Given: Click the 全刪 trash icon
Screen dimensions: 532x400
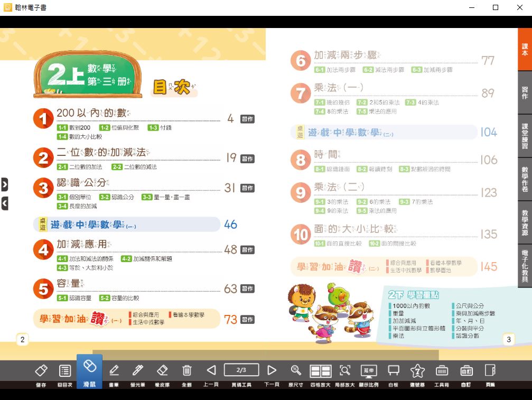Looking at the screenshot, I should [186, 371].
